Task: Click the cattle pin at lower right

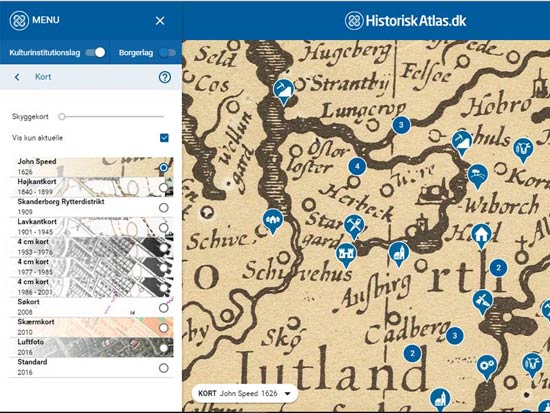Action: [x=532, y=365]
